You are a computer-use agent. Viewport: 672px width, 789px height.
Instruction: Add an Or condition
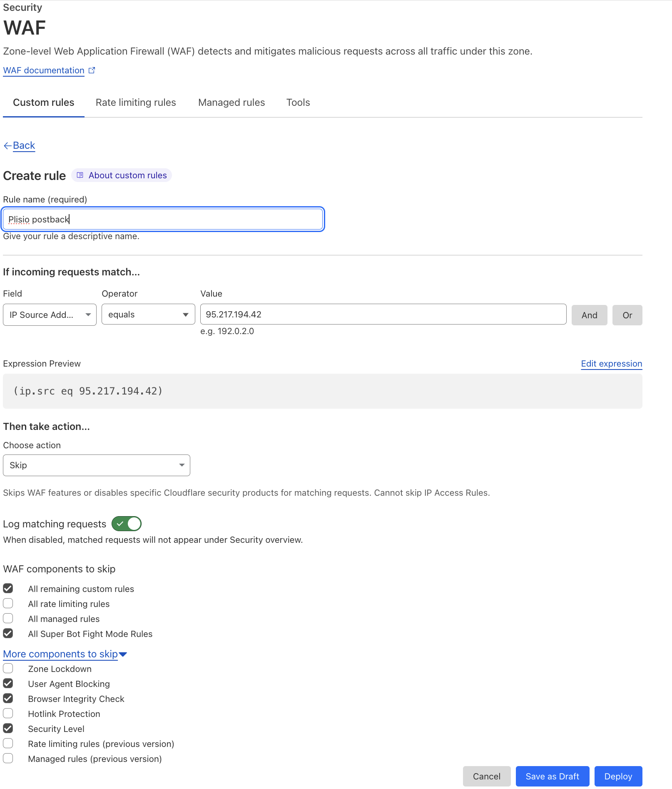pos(627,315)
